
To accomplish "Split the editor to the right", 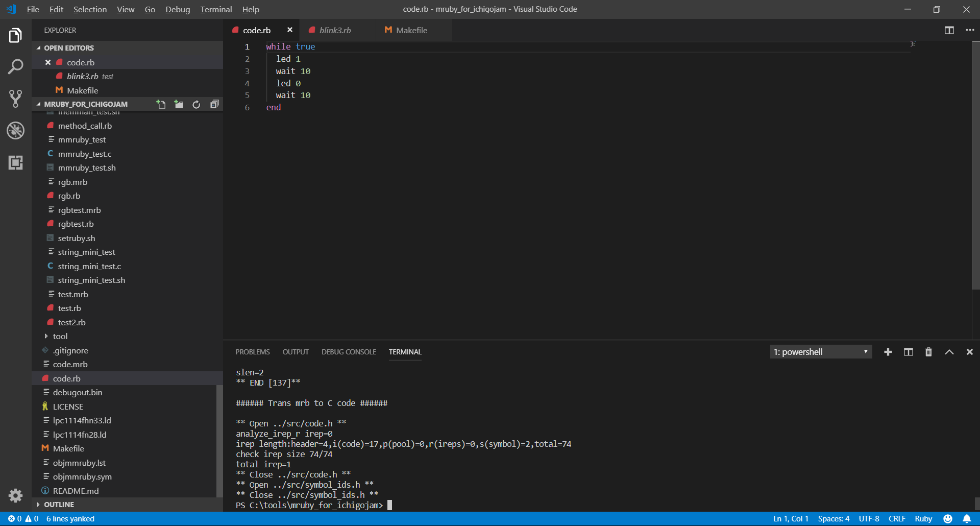I will [949, 30].
